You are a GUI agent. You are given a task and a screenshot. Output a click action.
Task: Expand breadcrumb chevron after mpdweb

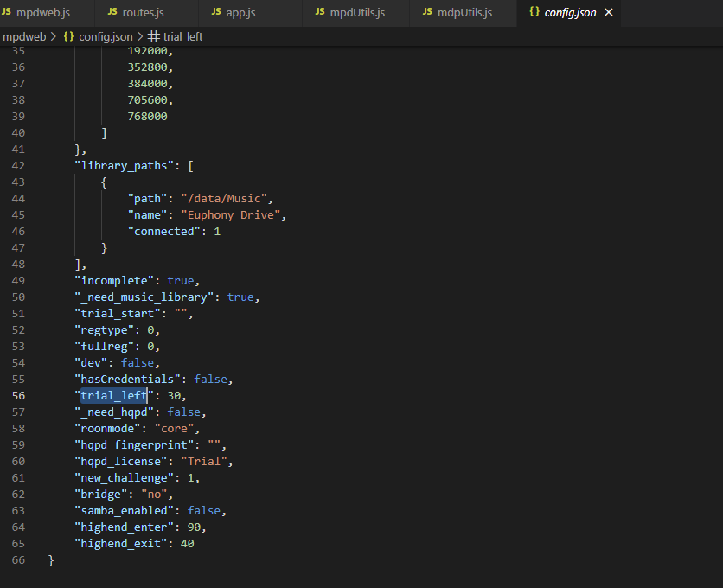pyautogui.click(x=54, y=36)
